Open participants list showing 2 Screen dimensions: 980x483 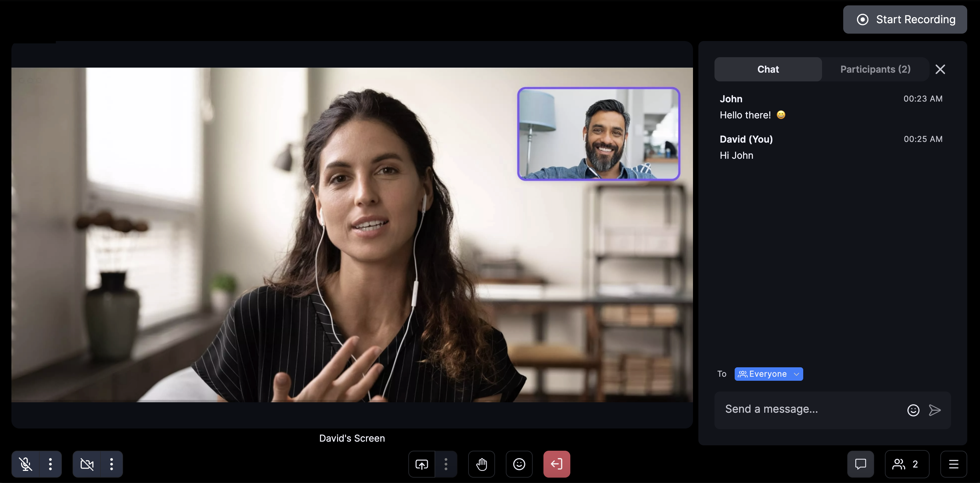(907, 464)
